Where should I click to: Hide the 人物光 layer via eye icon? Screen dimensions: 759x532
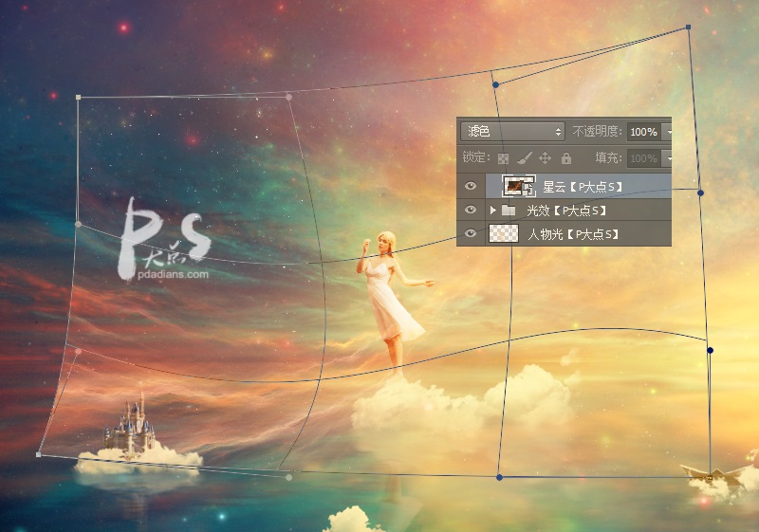pos(470,233)
